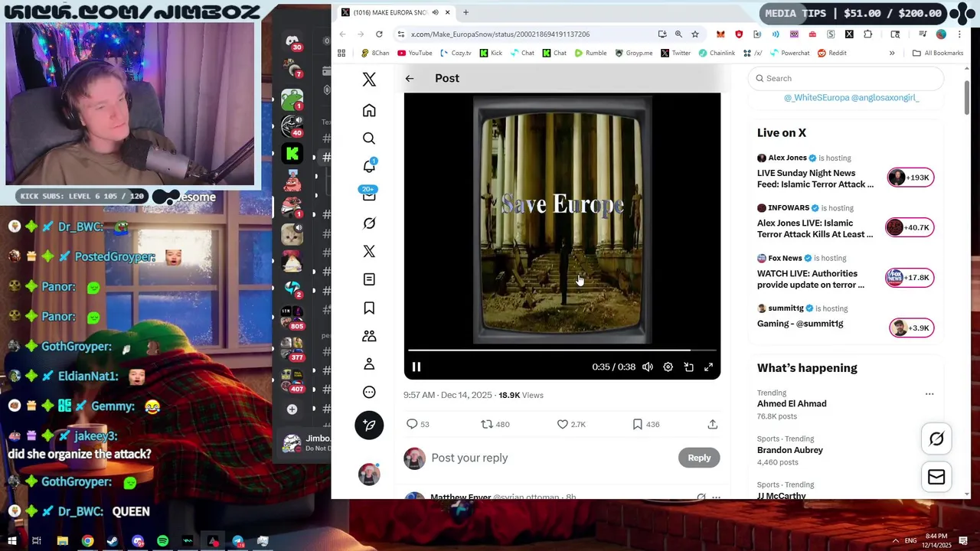Viewport: 980px width, 551px height.
Task: Open floating Messages envelope button
Action: [936, 478]
